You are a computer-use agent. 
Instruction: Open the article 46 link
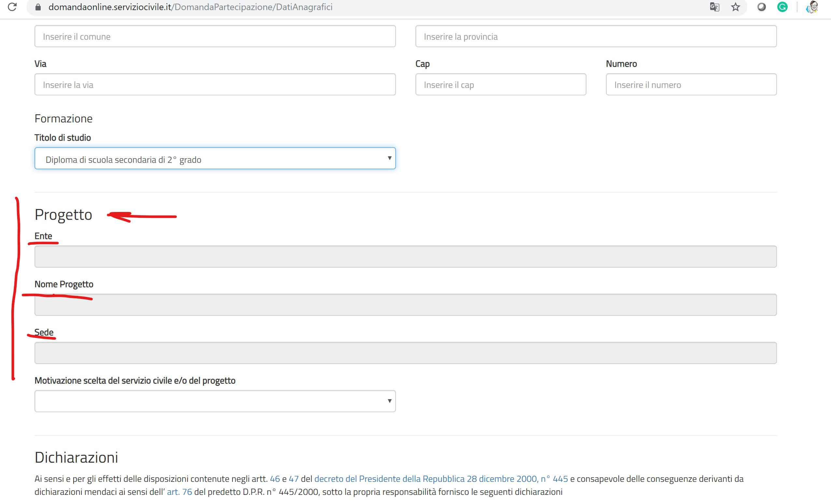(x=275, y=479)
